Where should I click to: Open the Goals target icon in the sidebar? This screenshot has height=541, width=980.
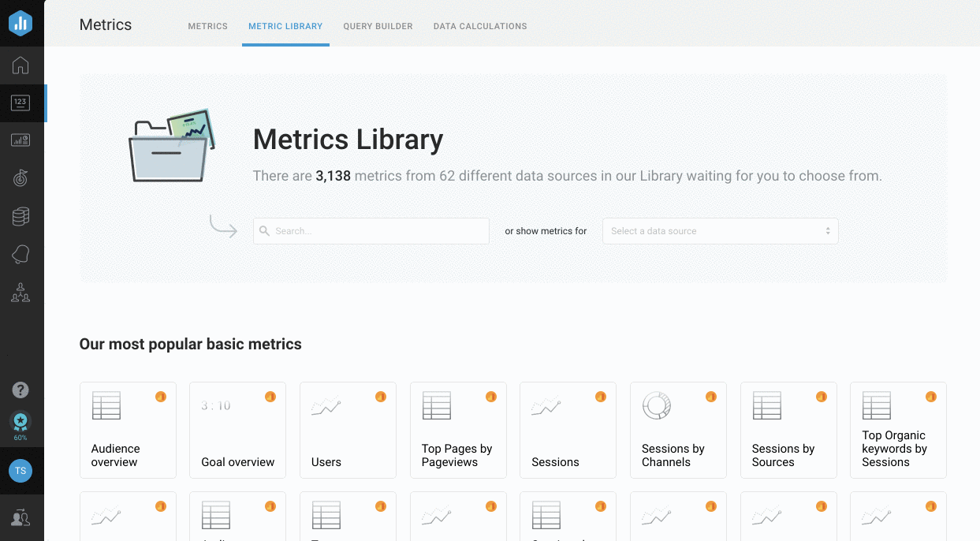click(x=21, y=179)
